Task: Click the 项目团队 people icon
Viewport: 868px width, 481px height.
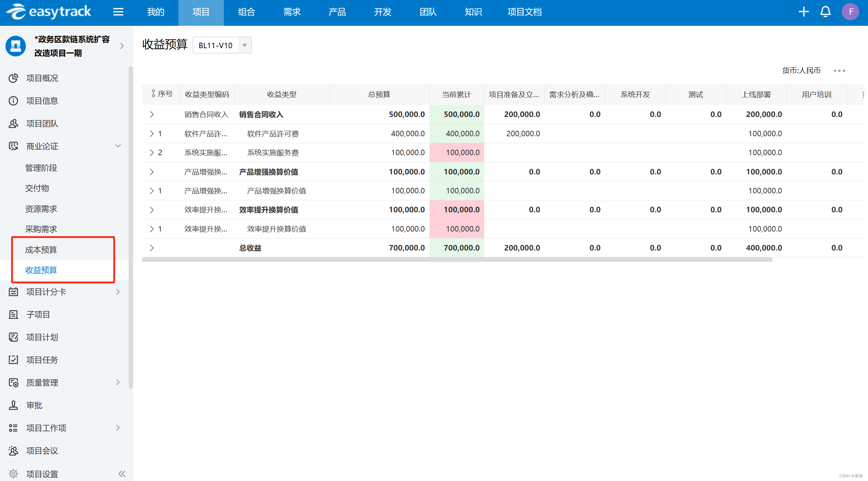Action: pos(13,124)
